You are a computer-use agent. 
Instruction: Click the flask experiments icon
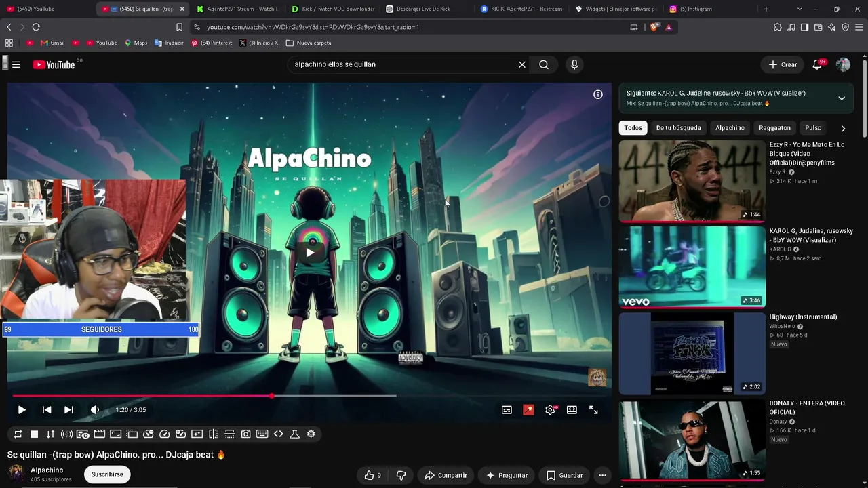[x=294, y=434]
